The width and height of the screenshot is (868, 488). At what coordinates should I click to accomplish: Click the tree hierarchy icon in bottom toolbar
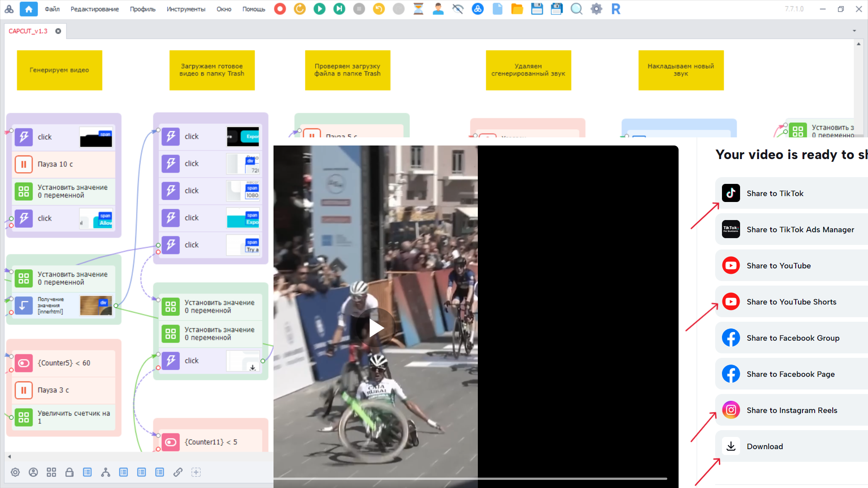tap(105, 472)
